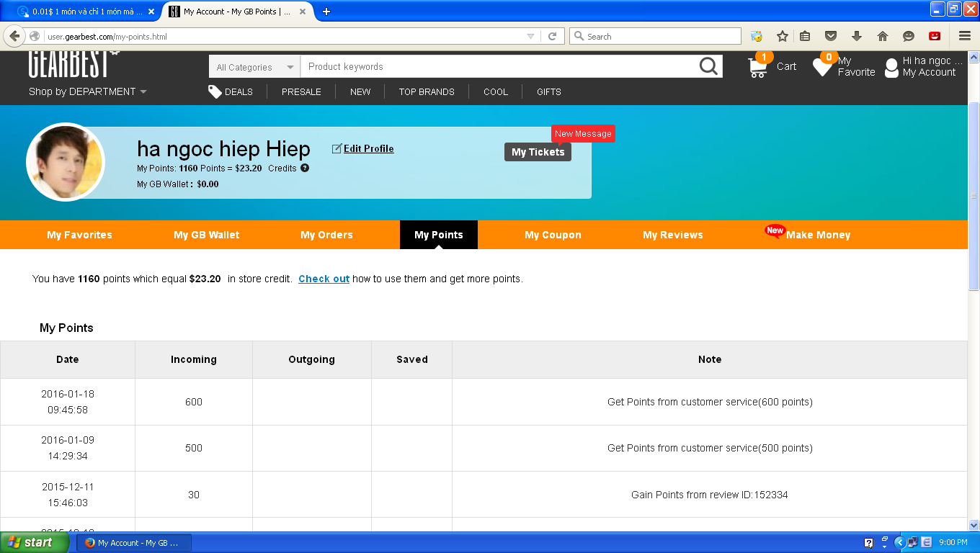Click the browser address bar URL
Screen dimensions: 980x553
tap(285, 36)
